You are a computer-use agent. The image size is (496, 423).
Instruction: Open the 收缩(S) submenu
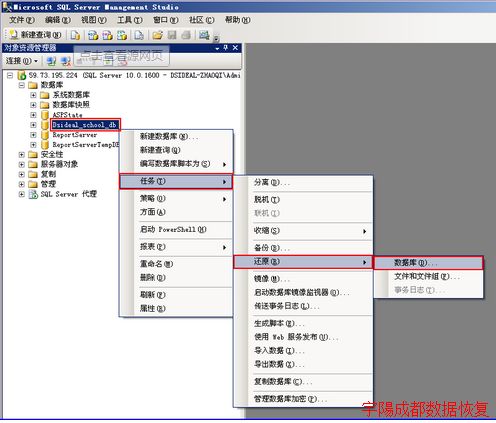[x=303, y=231]
